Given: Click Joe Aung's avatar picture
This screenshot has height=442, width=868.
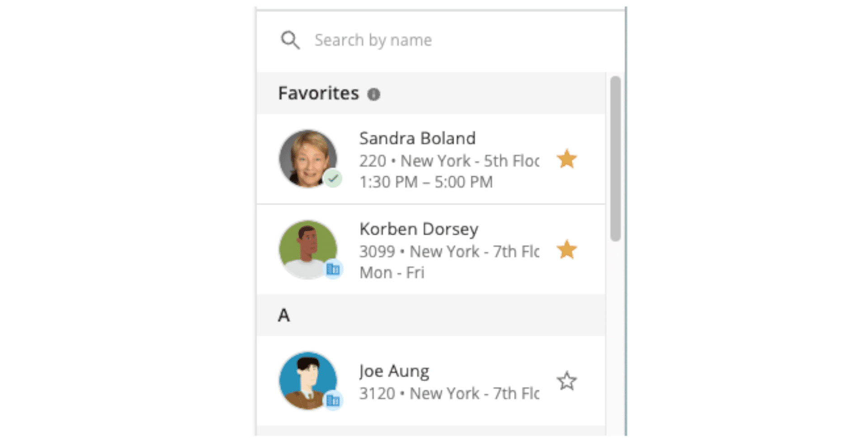Looking at the screenshot, I should click(x=308, y=381).
